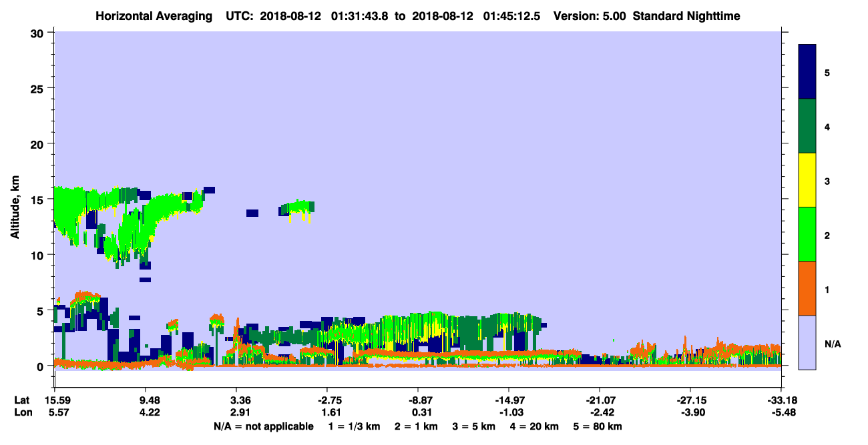This screenshot has height=445, width=868.
Task: Click the altitude tick label "20"
Action: pos(39,143)
